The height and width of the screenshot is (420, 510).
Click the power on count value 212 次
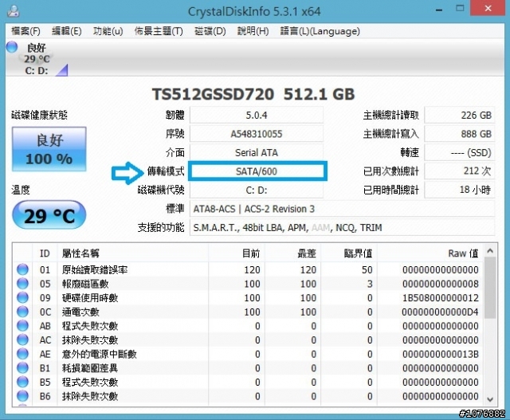click(460, 171)
